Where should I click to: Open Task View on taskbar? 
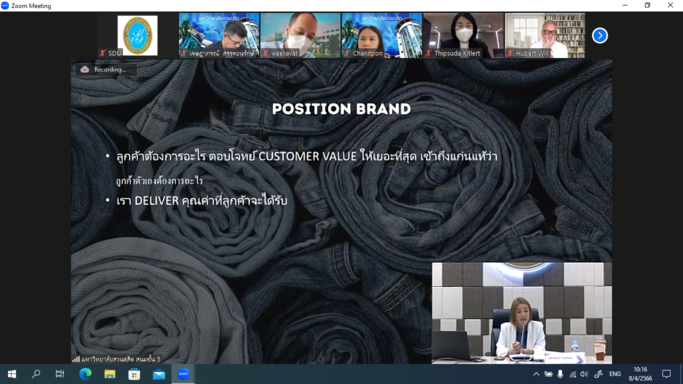(x=60, y=374)
